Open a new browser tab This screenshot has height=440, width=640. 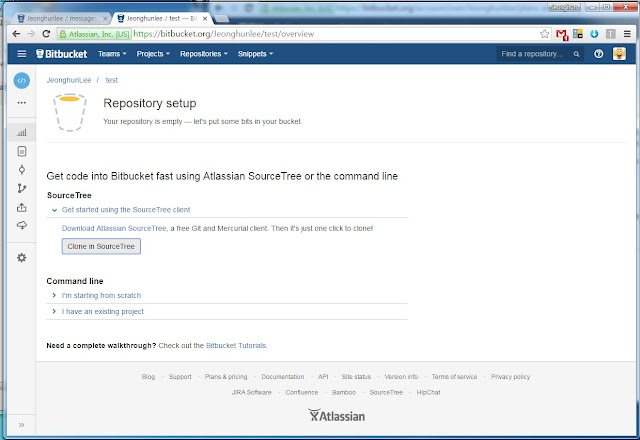point(221,19)
